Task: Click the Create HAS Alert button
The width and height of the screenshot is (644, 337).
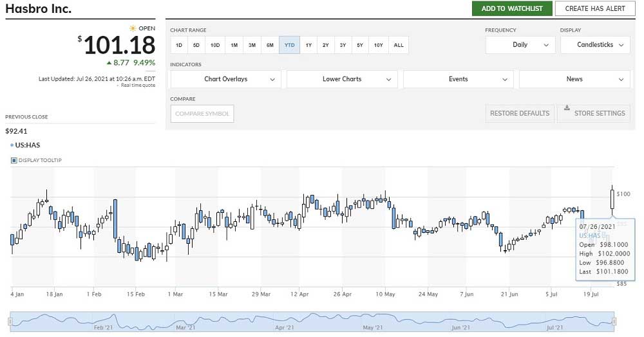Action: pos(595,8)
